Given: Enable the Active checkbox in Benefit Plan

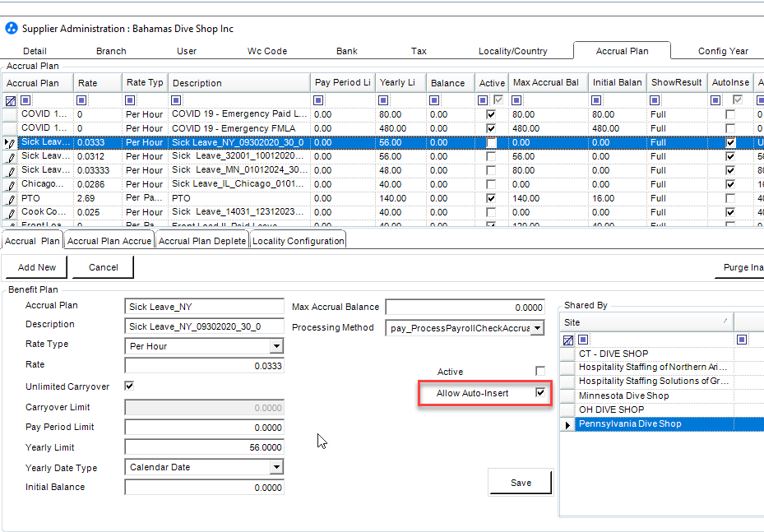Looking at the screenshot, I should [x=539, y=371].
